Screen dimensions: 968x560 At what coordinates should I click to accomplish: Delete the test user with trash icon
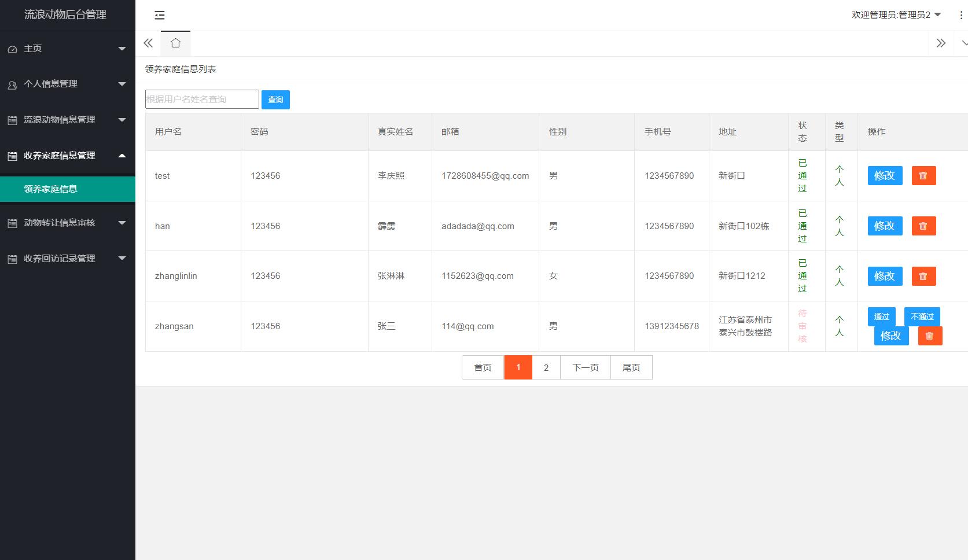[923, 175]
